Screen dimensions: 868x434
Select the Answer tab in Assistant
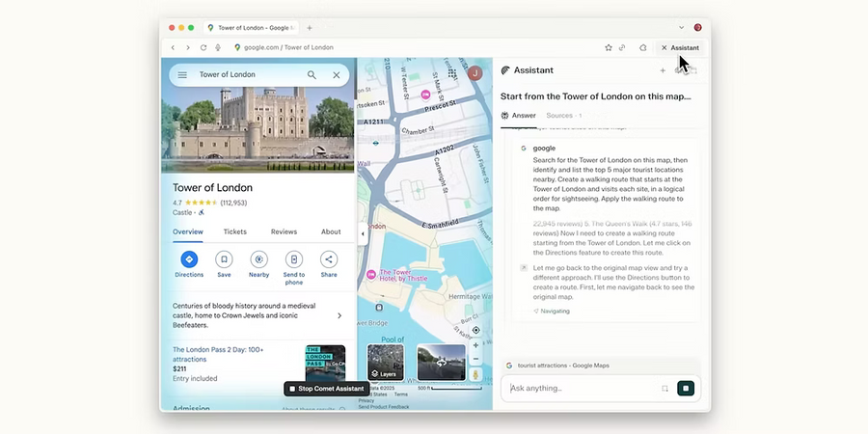(x=519, y=116)
